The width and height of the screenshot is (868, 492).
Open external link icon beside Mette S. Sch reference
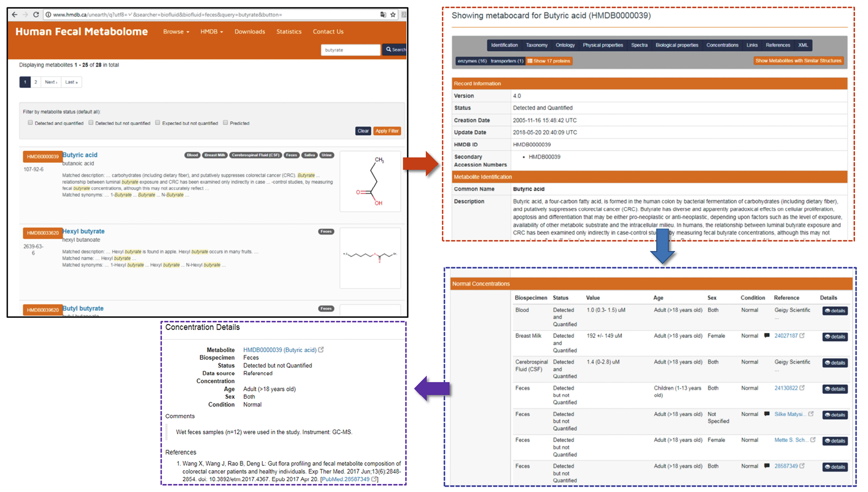click(x=813, y=440)
